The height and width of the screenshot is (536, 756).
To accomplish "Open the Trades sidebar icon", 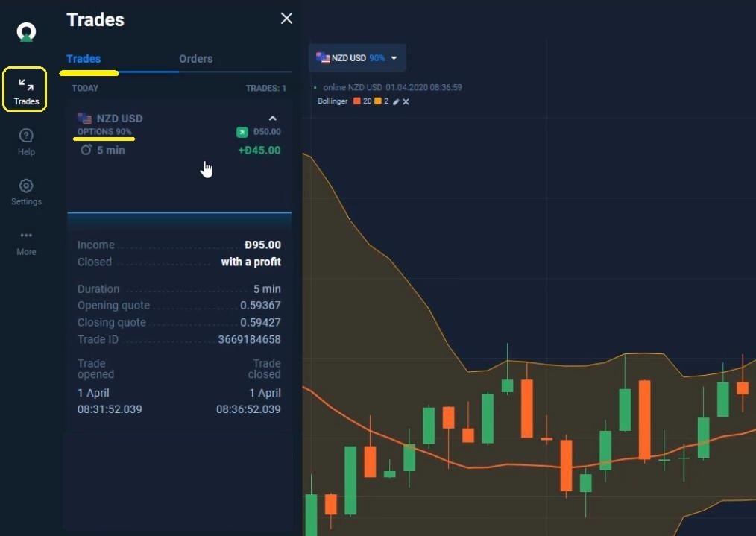I will pyautogui.click(x=25, y=90).
